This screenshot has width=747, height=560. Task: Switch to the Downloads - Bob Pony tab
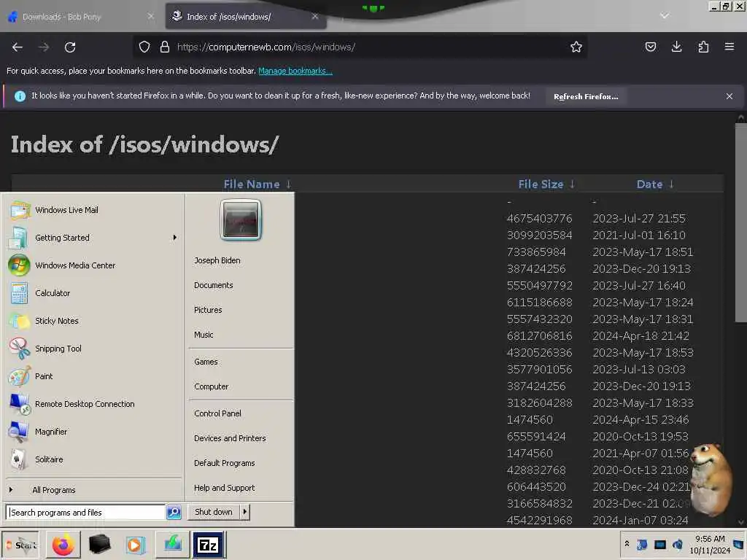pos(79,17)
